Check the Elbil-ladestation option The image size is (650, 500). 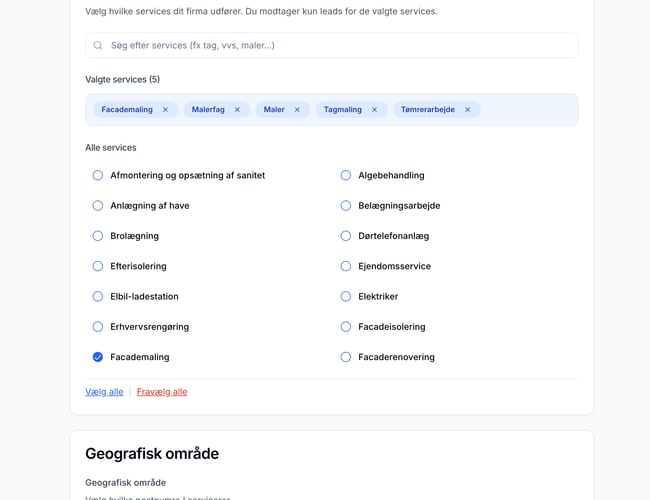tap(98, 296)
